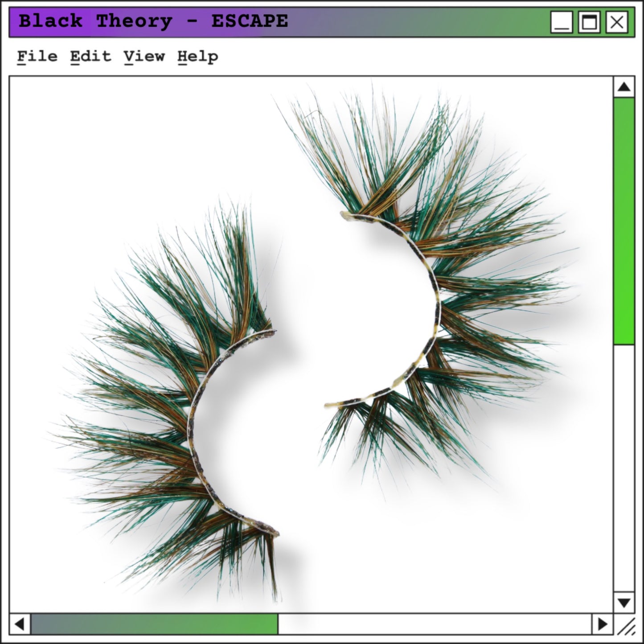Click the horizontal scrollbar gradient thumb

(154, 624)
